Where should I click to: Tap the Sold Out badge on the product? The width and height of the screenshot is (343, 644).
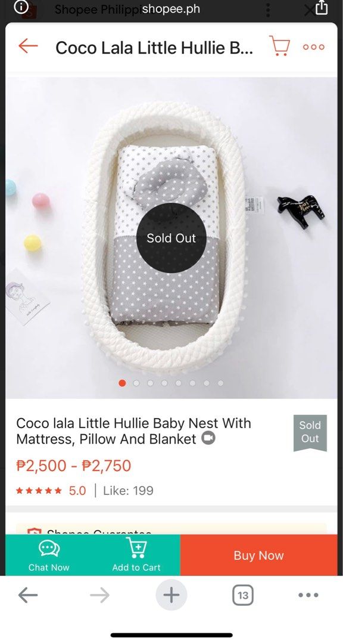(x=171, y=238)
